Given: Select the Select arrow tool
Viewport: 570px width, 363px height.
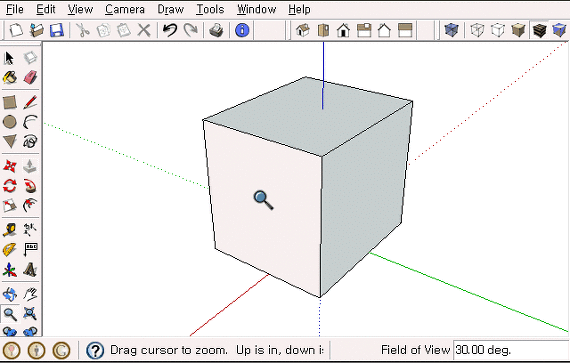Looking at the screenshot, I should point(9,58).
